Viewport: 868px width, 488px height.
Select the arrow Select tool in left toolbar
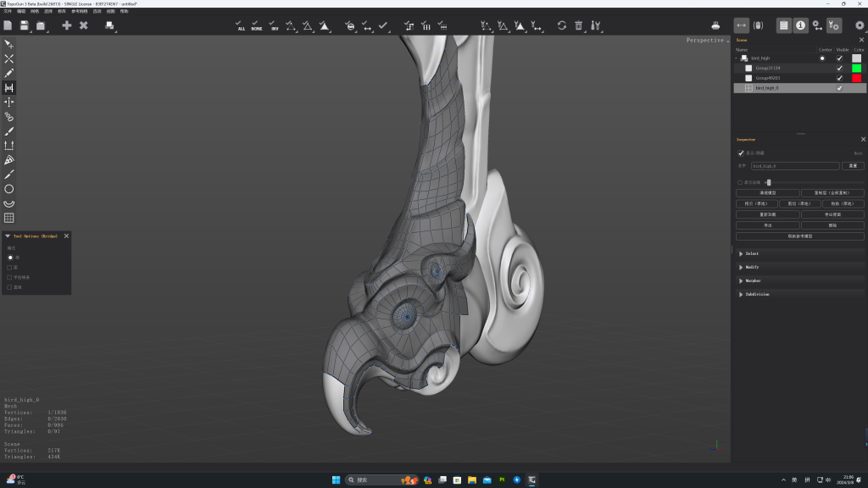(8, 44)
